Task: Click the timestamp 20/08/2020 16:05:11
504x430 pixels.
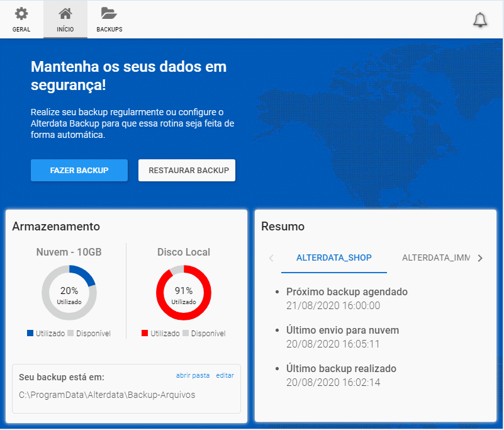Action: [x=333, y=344]
